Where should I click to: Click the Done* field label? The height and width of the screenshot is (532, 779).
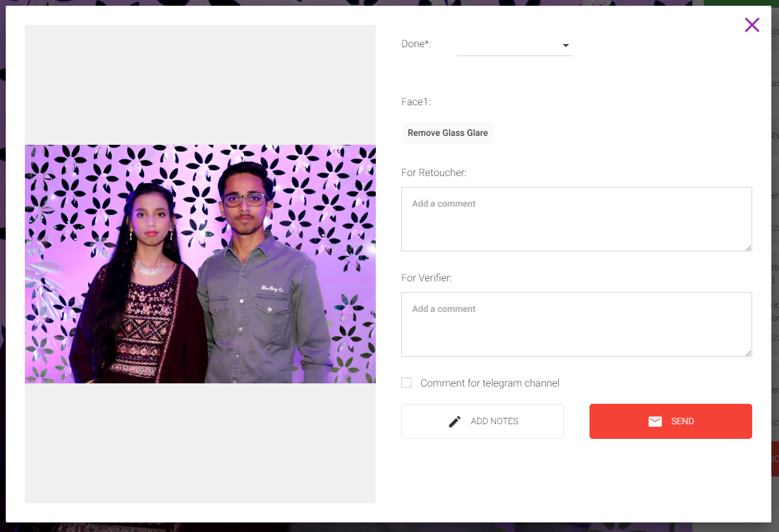416,44
